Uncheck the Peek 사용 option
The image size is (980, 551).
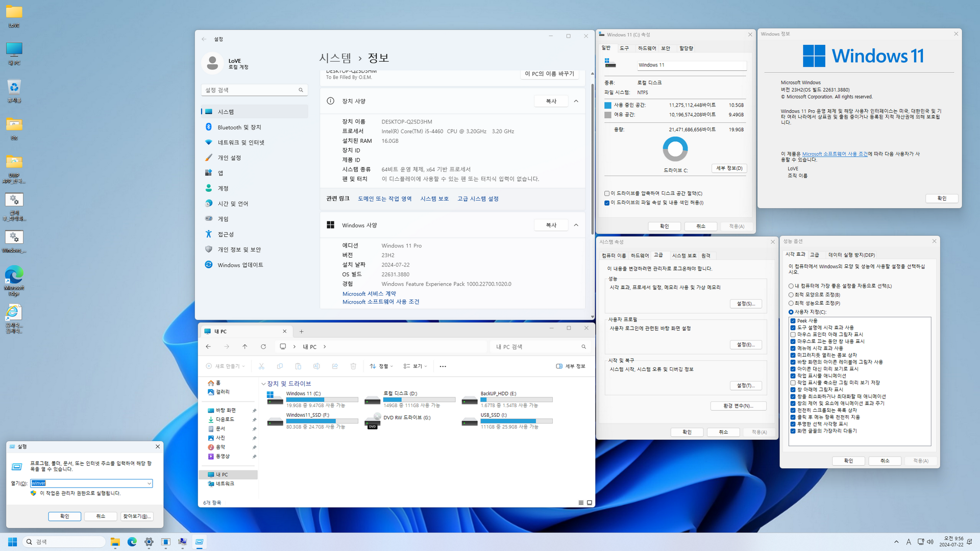pyautogui.click(x=793, y=321)
